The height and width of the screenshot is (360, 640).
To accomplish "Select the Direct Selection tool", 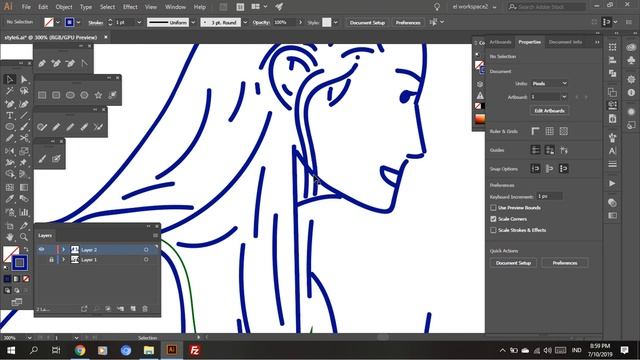I will (24, 79).
